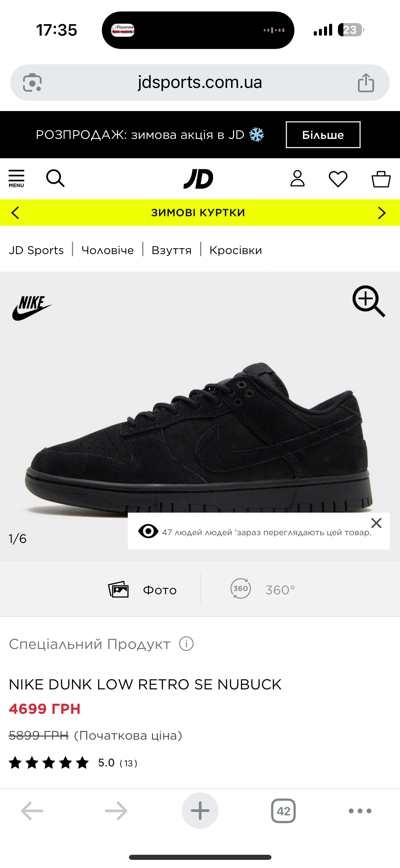Show previous promo with left chevron
This screenshot has height=868, width=400.
[15, 213]
